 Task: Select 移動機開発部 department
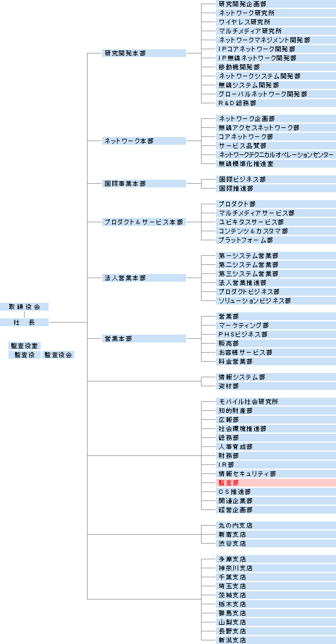[x=275, y=67]
